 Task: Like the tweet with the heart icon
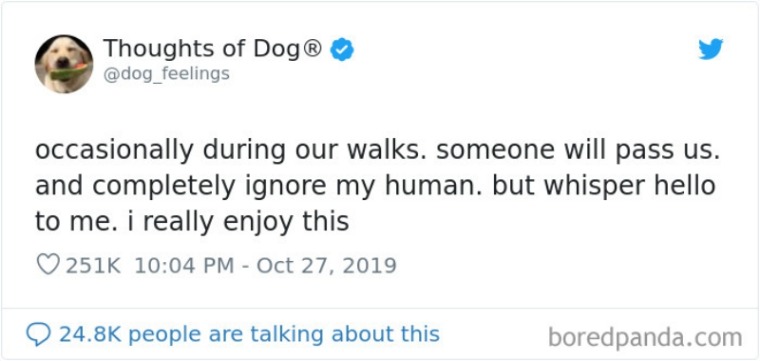pos(48,265)
